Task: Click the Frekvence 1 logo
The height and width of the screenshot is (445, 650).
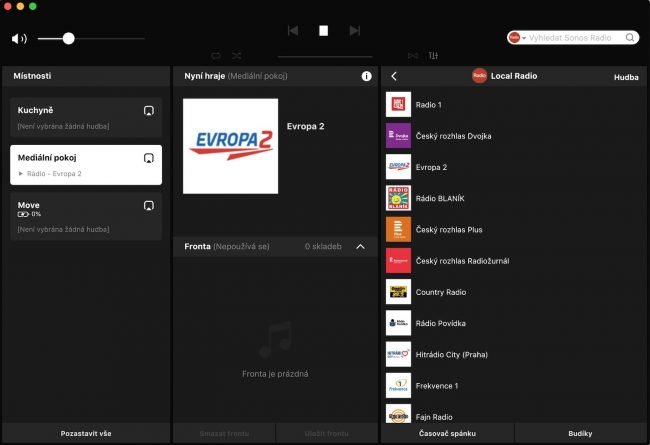Action: tap(398, 385)
